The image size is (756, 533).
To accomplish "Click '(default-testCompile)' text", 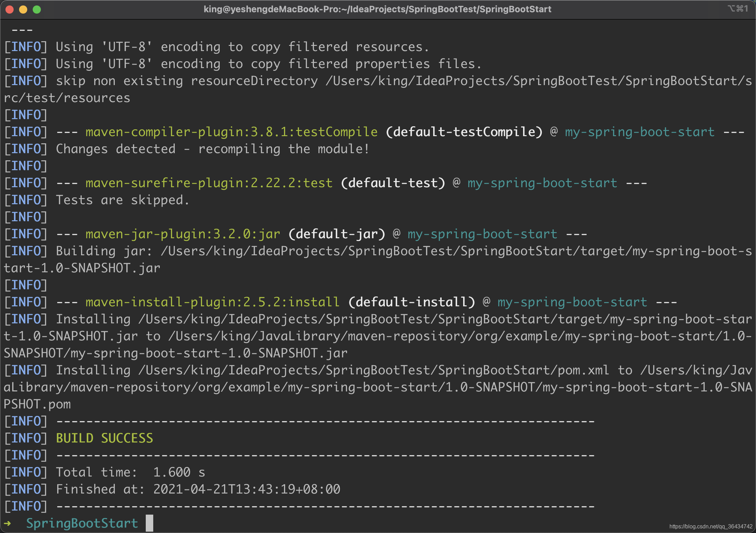I will pos(464,132).
